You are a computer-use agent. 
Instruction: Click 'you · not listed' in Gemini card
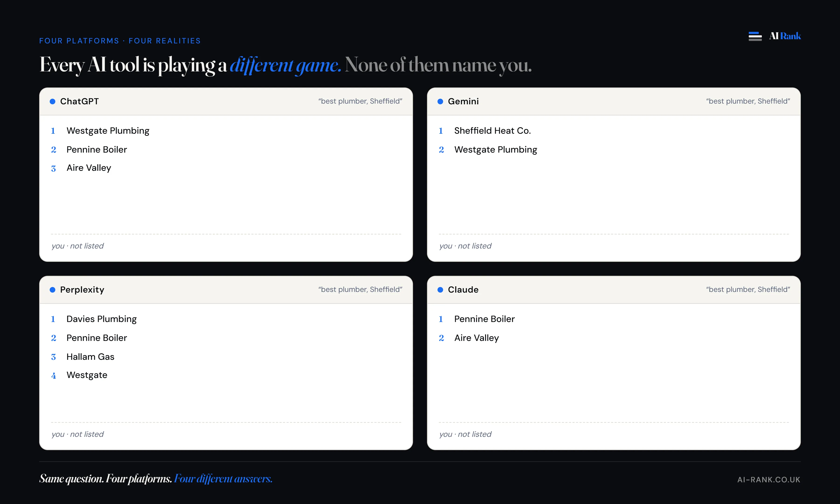coord(465,246)
